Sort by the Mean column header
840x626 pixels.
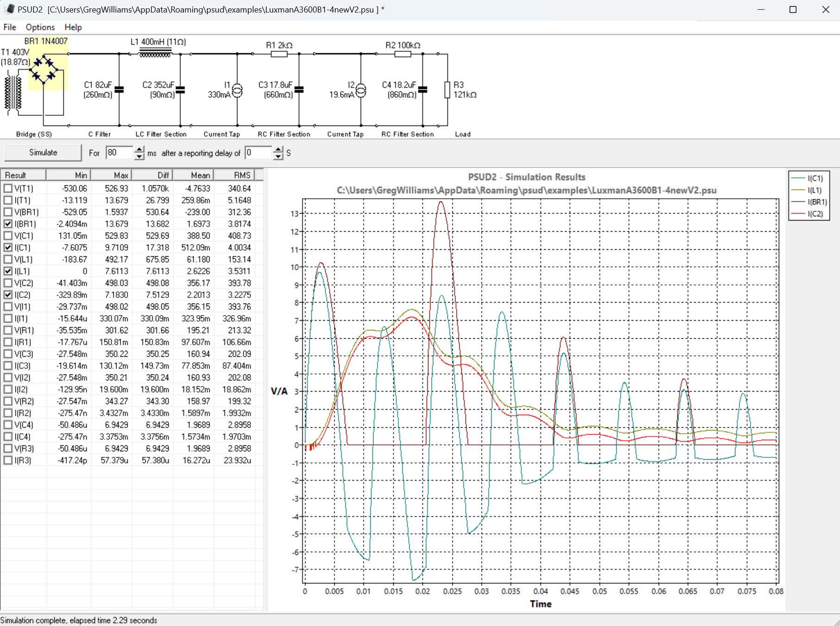point(193,175)
